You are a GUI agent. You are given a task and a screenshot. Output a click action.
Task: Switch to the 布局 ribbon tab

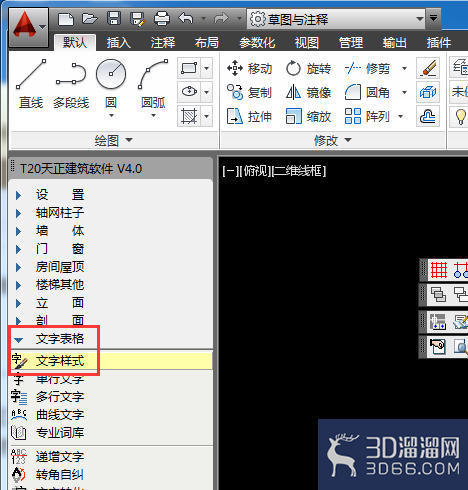click(x=207, y=43)
